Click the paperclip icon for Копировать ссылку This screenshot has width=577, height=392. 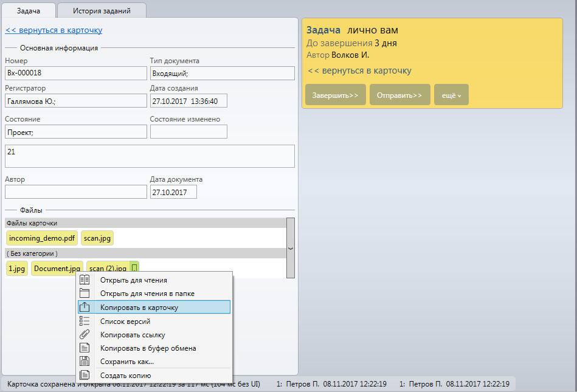[85, 334]
